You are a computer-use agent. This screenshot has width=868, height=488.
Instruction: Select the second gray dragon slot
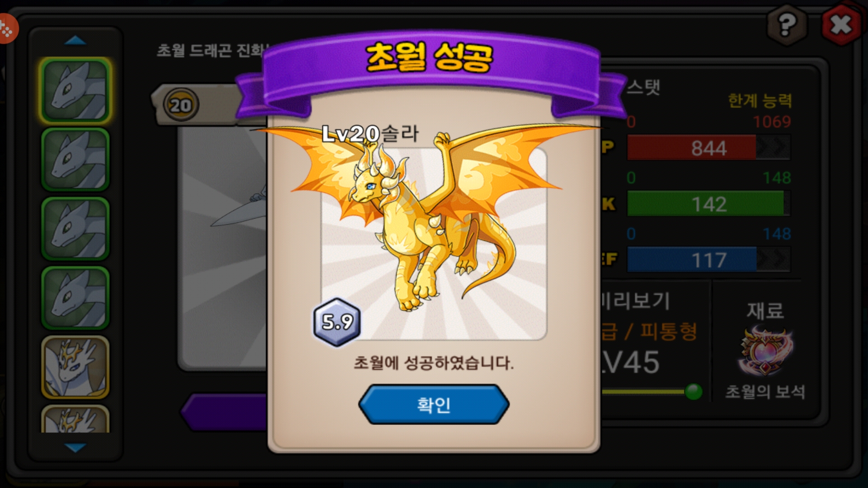coord(75,160)
